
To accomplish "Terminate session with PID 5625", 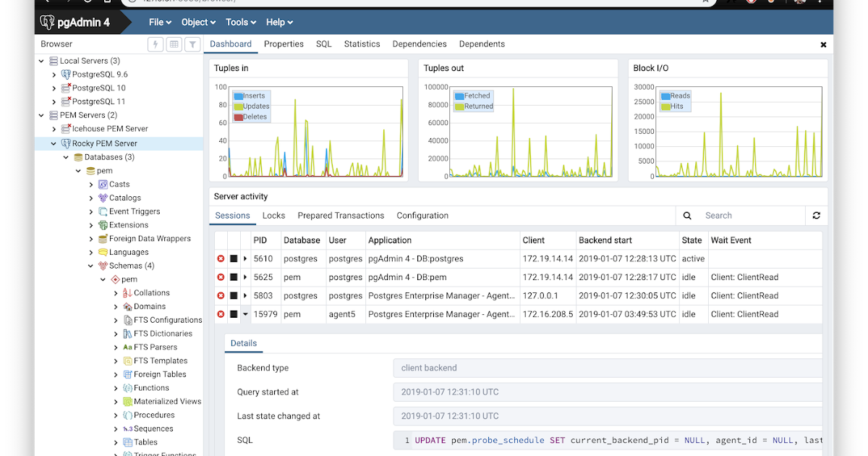I will click(x=221, y=277).
